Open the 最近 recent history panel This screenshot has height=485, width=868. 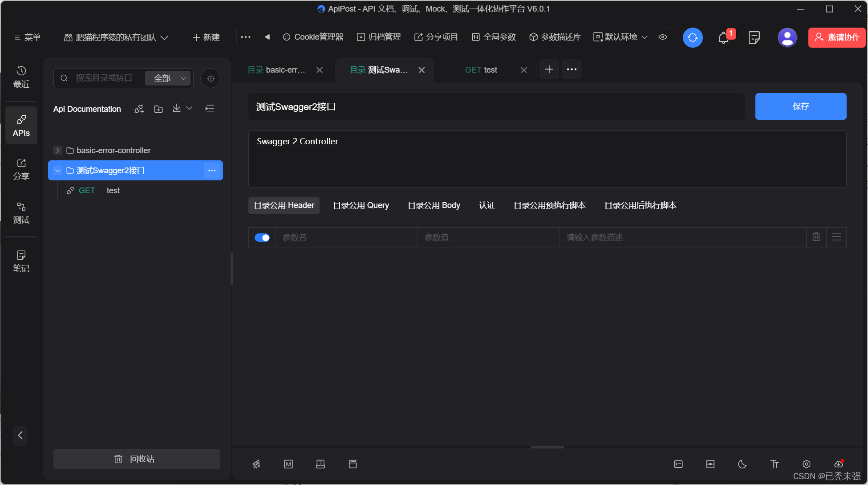[21, 77]
